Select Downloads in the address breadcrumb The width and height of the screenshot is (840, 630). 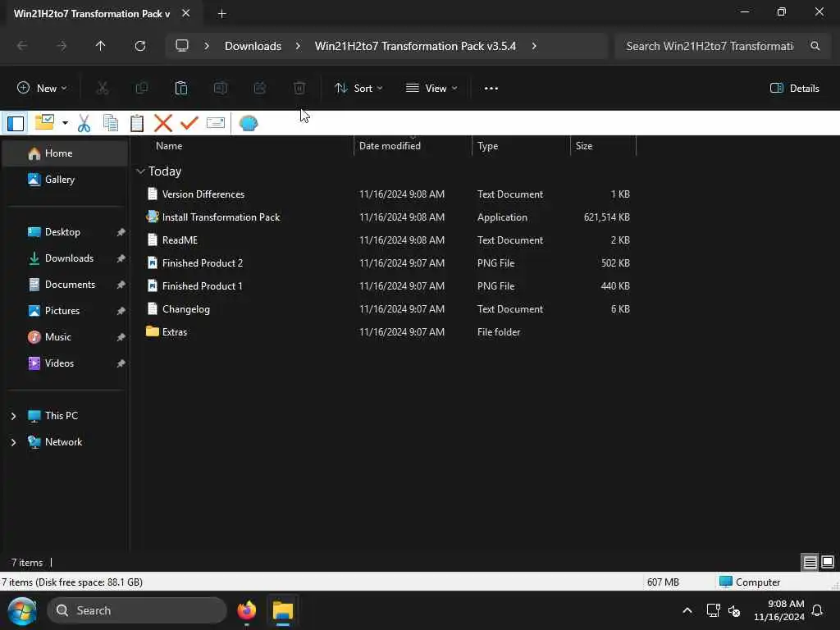[253, 46]
